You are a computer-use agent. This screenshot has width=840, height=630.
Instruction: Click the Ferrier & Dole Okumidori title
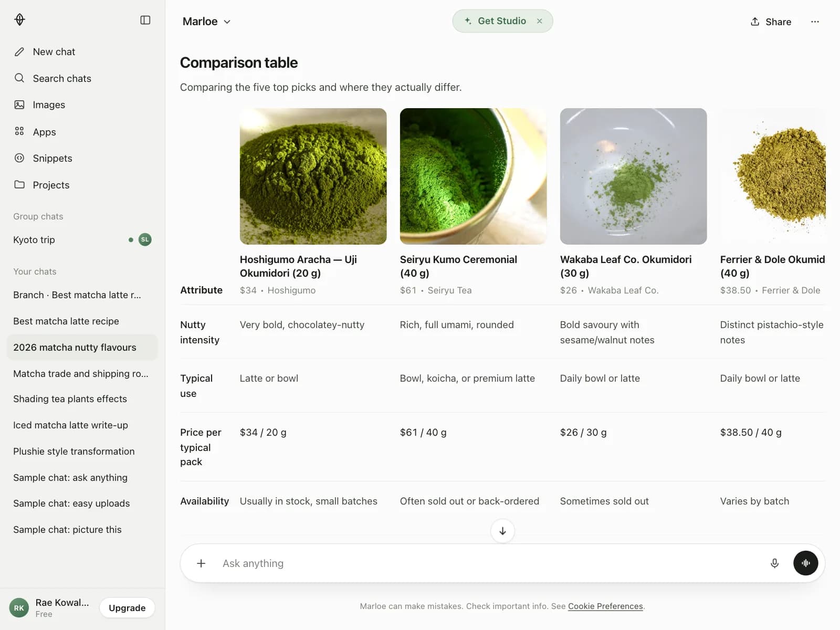(x=773, y=266)
